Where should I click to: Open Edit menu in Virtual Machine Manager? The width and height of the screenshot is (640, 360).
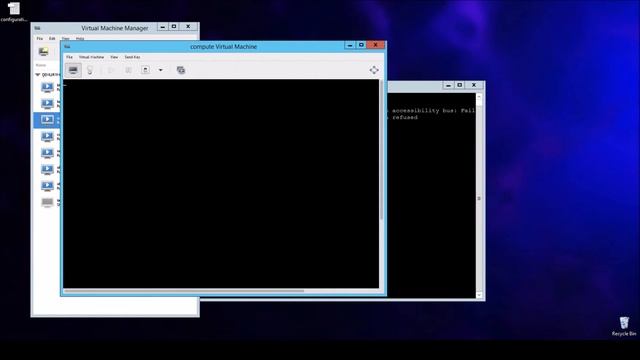[x=52, y=38]
